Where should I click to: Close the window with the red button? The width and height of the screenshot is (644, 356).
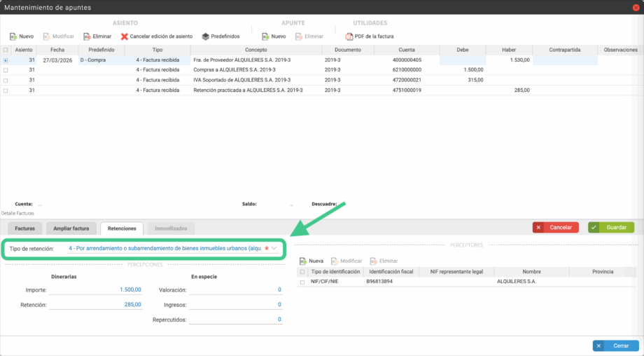[634, 7]
